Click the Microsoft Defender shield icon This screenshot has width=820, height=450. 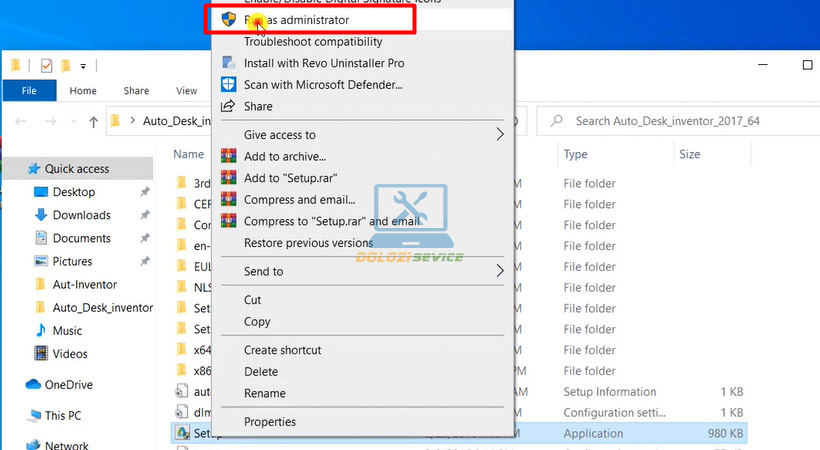coord(229,84)
